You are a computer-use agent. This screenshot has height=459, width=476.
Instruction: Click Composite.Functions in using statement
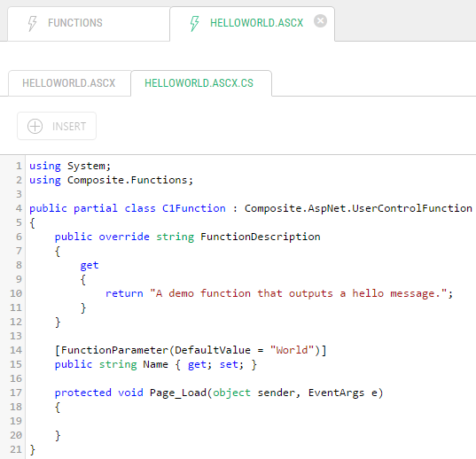[x=127, y=180]
